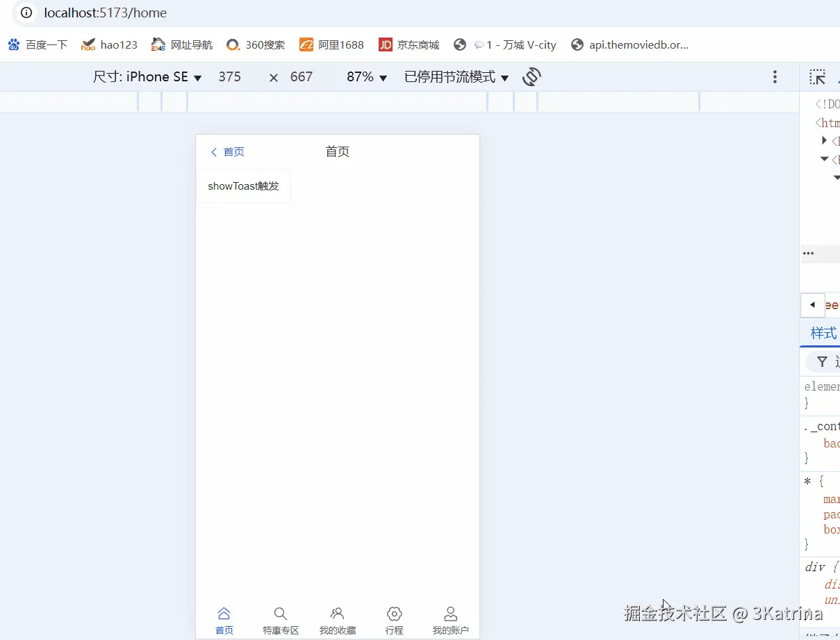Collapse the expanded html node in DOM tree
The image size is (840, 640).
824,159
